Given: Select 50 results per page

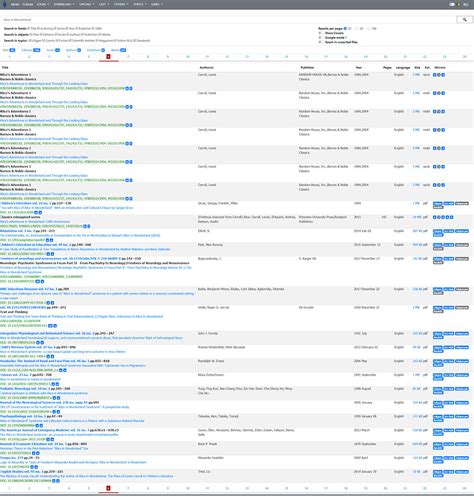Looking at the screenshot, I should 356,29.
